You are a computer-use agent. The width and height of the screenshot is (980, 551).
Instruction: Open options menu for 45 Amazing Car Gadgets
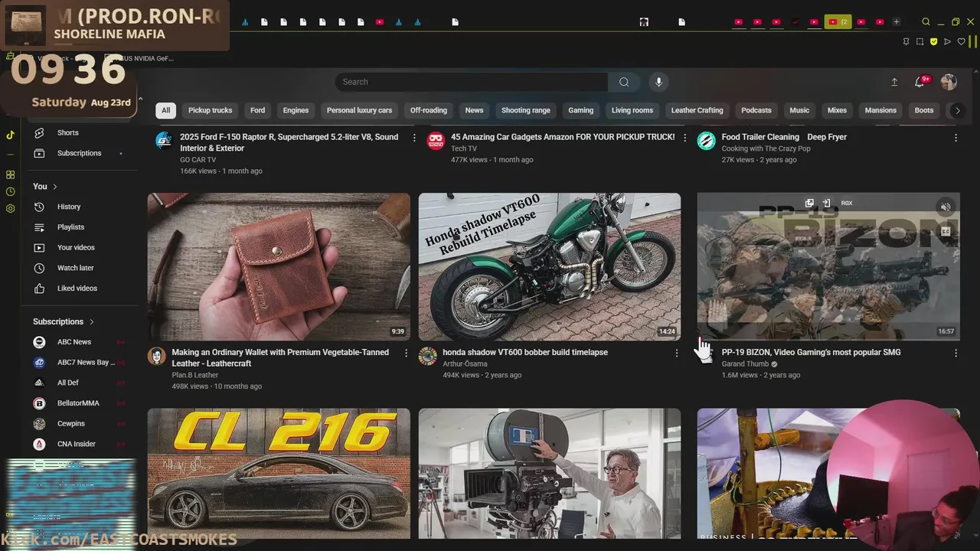click(x=685, y=138)
